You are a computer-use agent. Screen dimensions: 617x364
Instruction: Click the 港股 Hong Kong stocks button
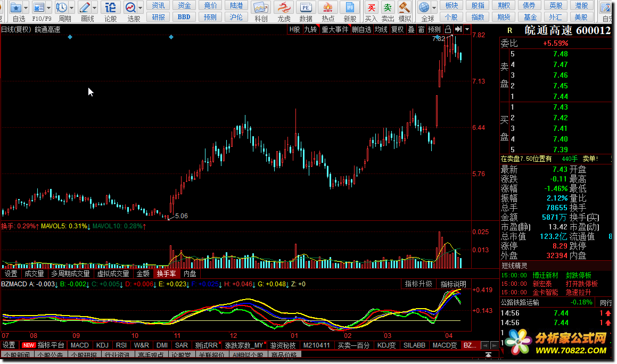(x=581, y=5)
